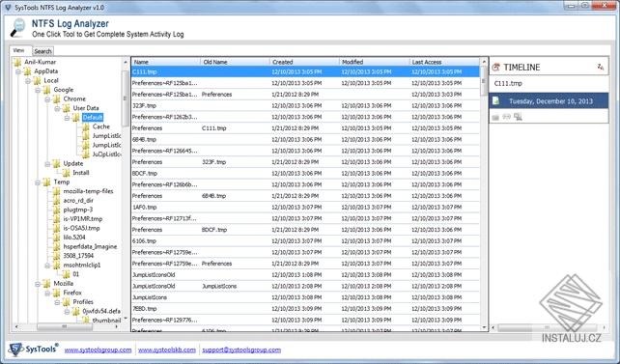Click the mozilla-temp-files folder icon
This screenshot has height=364, width=620.
(57, 191)
